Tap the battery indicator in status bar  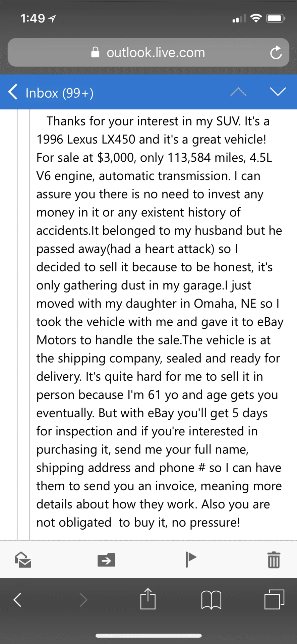click(x=276, y=18)
